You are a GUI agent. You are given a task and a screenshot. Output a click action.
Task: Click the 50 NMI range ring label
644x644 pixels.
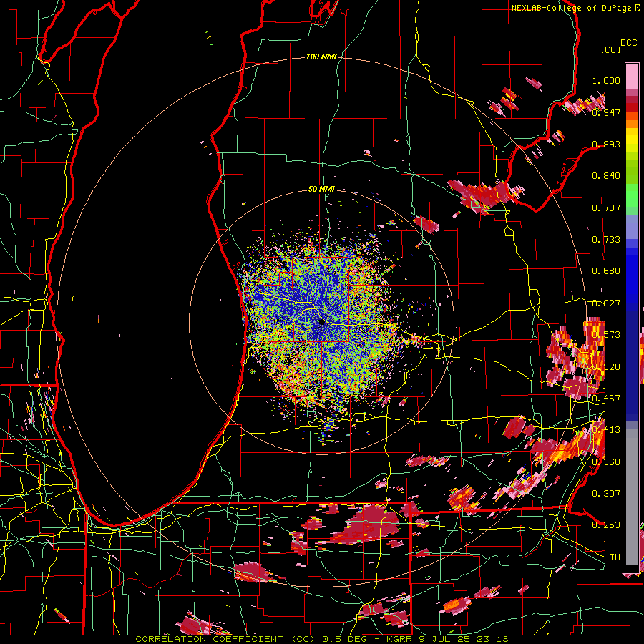[321, 189]
